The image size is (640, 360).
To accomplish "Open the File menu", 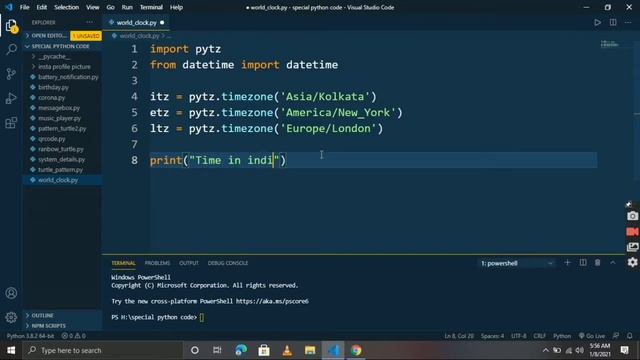I will pyautogui.click(x=24, y=7).
